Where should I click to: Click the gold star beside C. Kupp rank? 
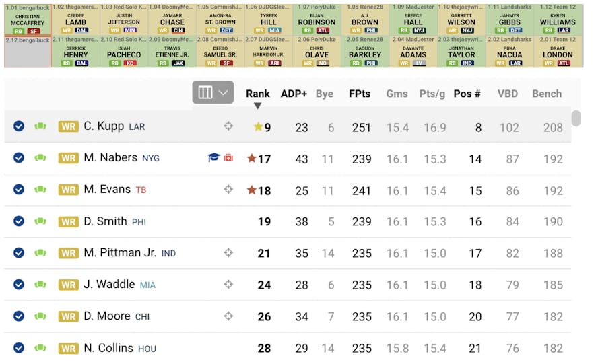point(258,126)
